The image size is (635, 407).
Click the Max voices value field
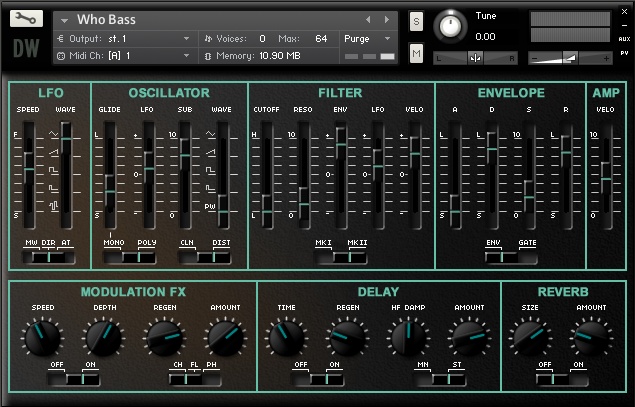[320, 38]
